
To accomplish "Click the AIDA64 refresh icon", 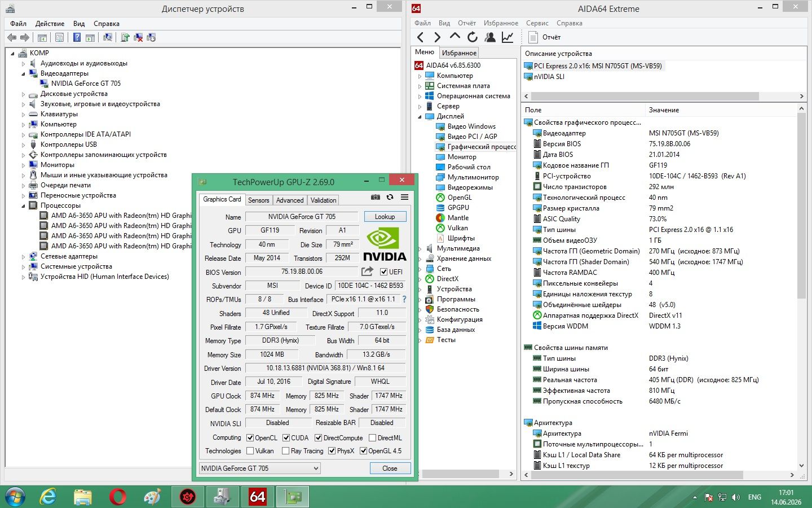I will [x=473, y=37].
